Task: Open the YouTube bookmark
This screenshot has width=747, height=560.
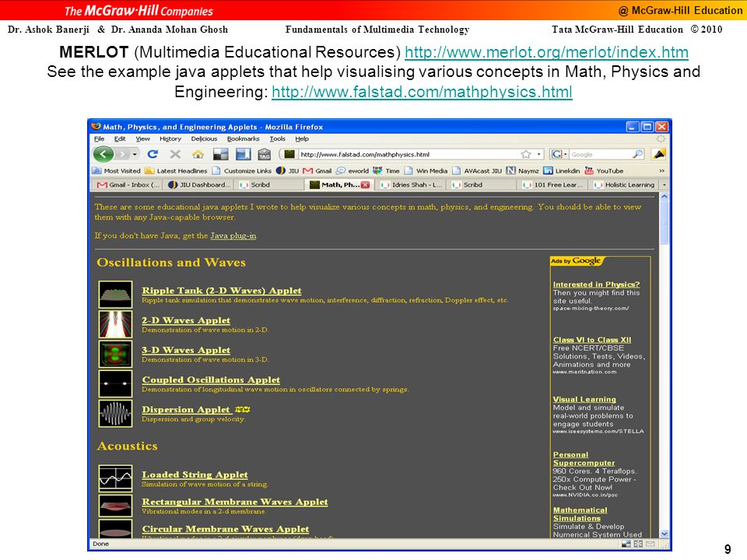Action: (604, 170)
